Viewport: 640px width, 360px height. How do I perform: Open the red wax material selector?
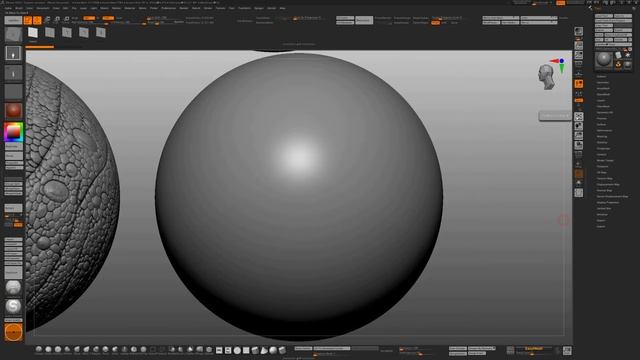coord(13,110)
